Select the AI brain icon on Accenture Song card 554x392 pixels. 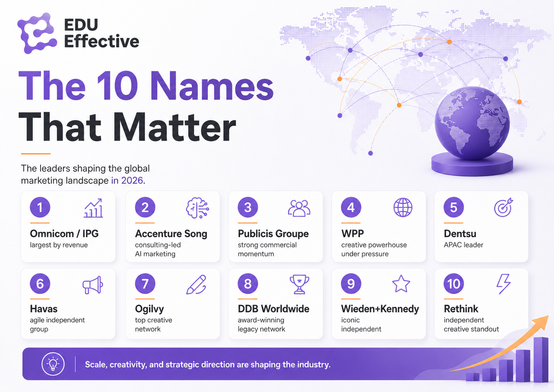pos(197,208)
